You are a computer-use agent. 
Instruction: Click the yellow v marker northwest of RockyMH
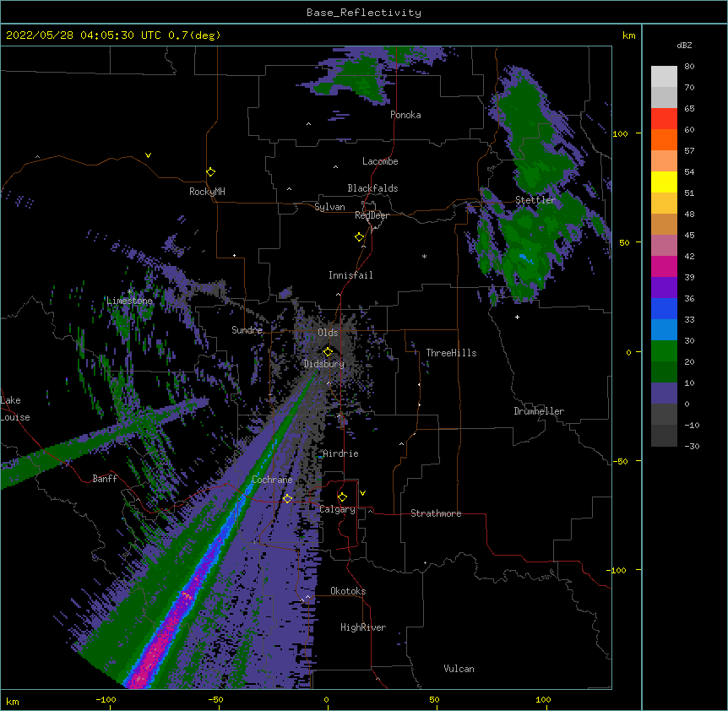pos(148,155)
